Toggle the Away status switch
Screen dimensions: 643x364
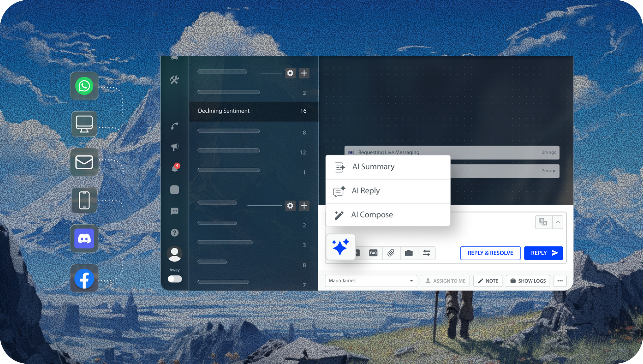[175, 279]
